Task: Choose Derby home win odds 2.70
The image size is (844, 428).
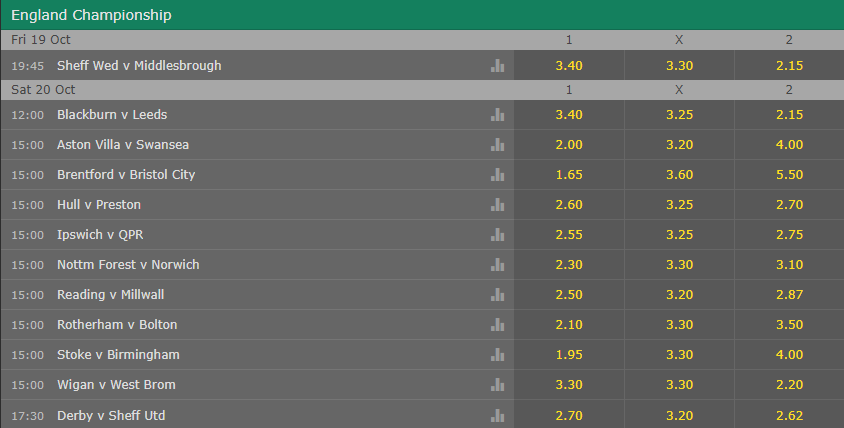Action: (x=569, y=415)
